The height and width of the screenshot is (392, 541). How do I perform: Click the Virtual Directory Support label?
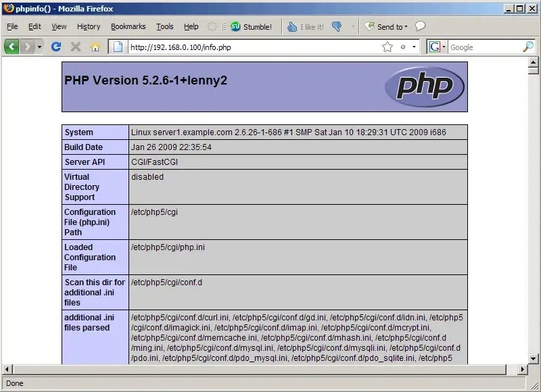click(x=82, y=187)
